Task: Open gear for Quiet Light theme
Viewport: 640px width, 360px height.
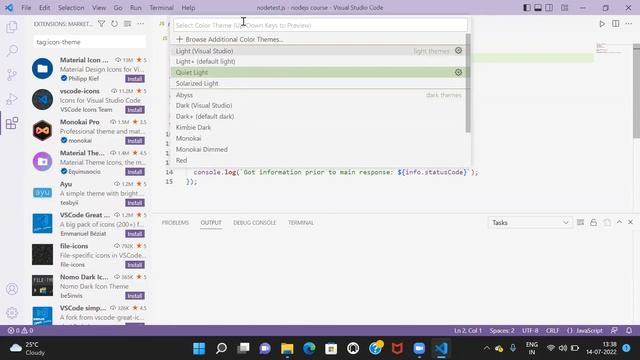Action: pyautogui.click(x=458, y=72)
